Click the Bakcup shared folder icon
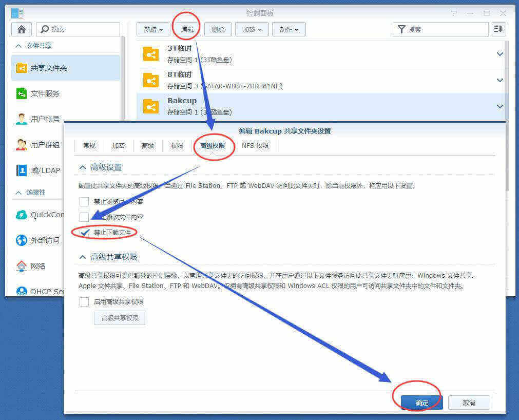Screen dimensions: 519x420 tap(150, 106)
